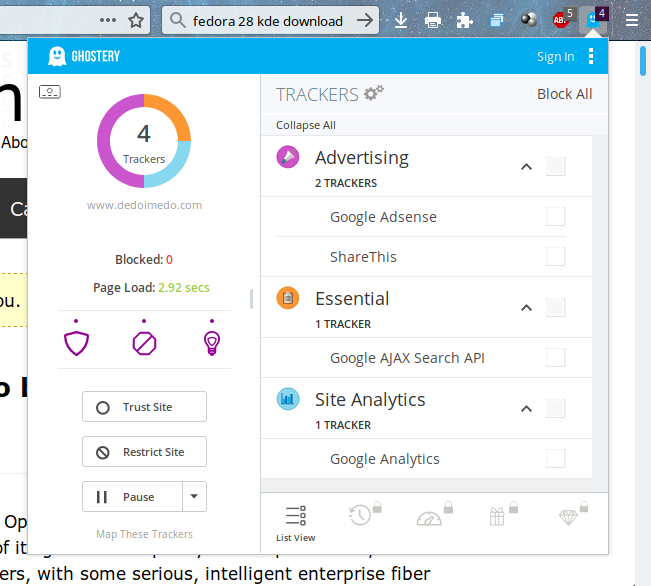Switch to the List View tab

(x=296, y=523)
